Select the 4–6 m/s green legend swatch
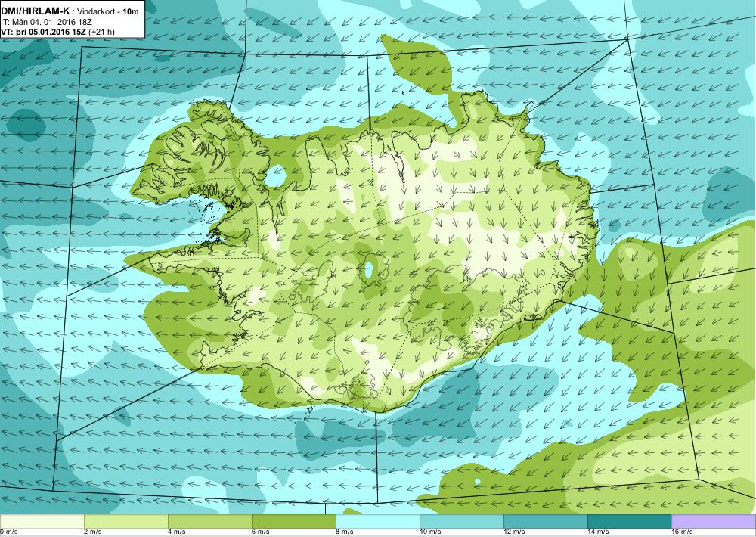The height and width of the screenshot is (537, 756). [x=209, y=522]
